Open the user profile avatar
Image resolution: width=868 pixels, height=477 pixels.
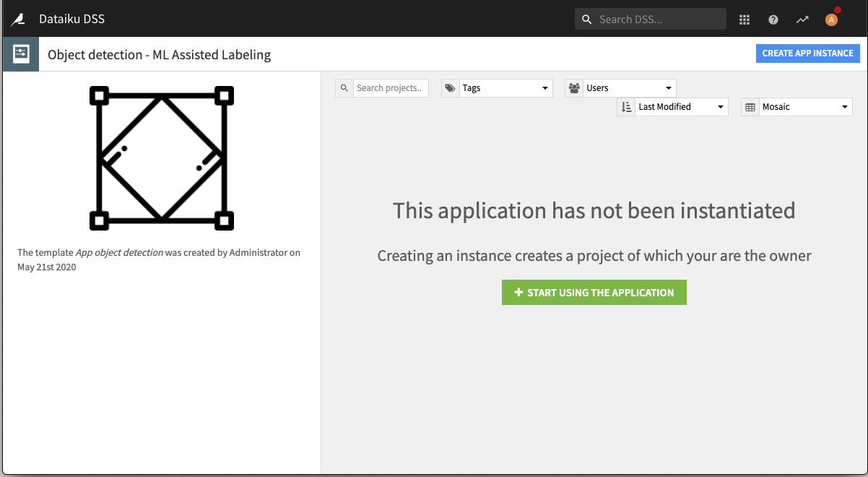click(x=831, y=20)
